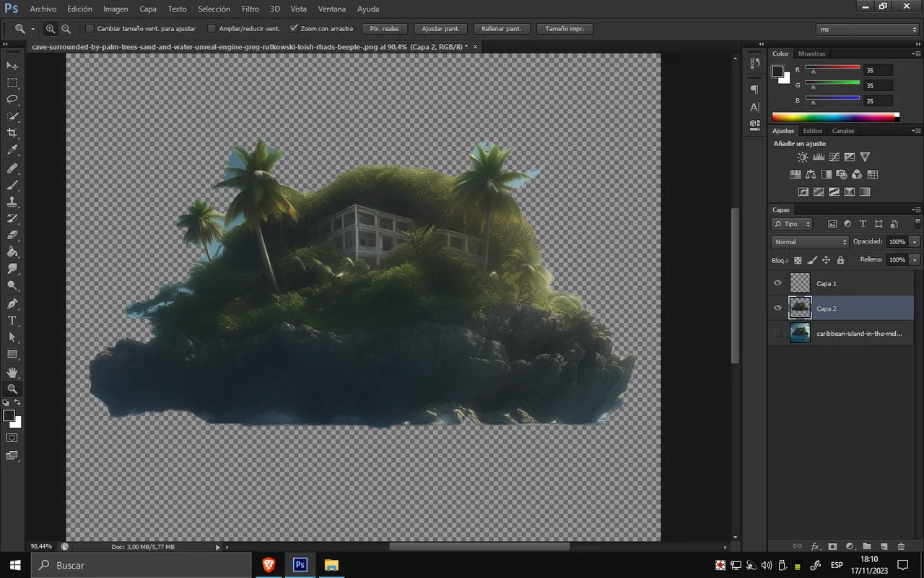Add a Curves adjustment
The image size is (924, 578).
pyautogui.click(x=834, y=157)
